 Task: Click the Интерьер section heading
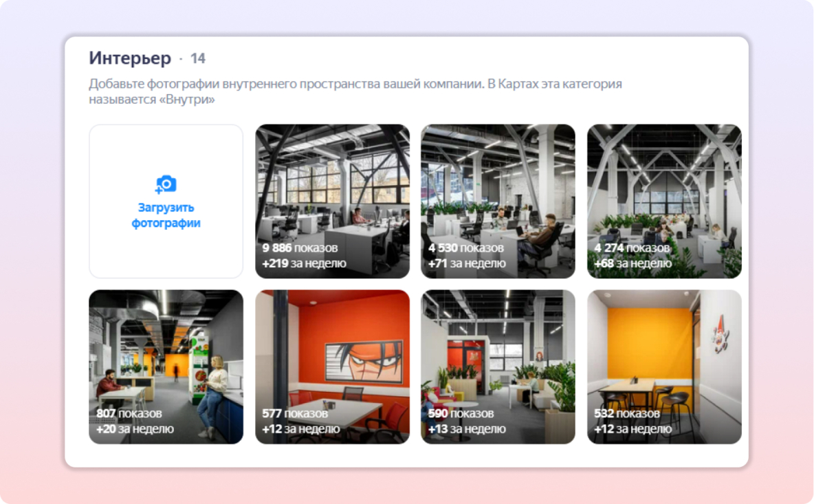130,58
